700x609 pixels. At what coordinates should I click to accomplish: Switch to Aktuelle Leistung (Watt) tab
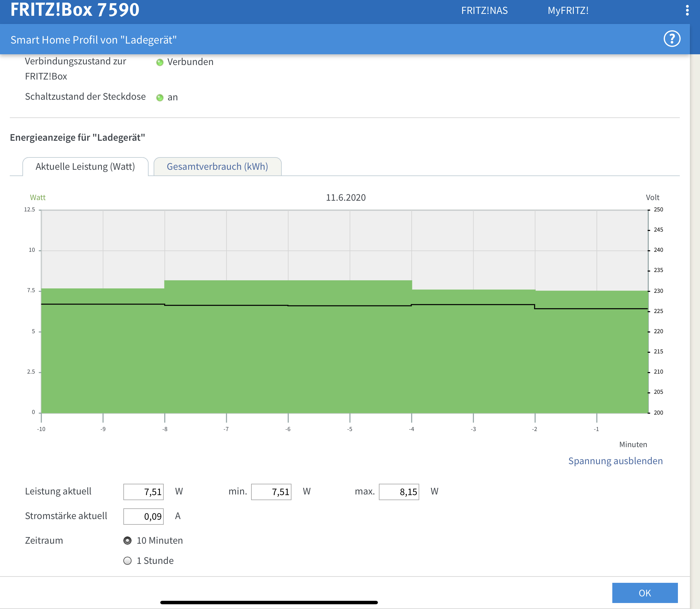(x=85, y=167)
